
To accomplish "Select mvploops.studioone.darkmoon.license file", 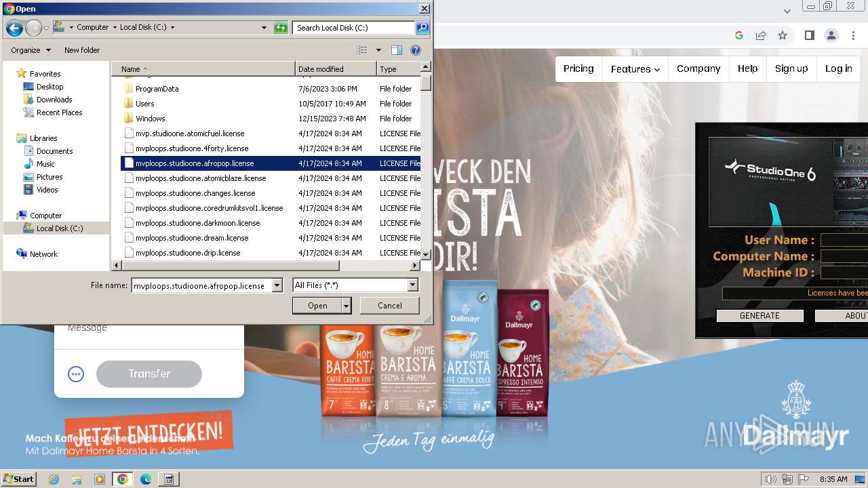I will click(198, 223).
